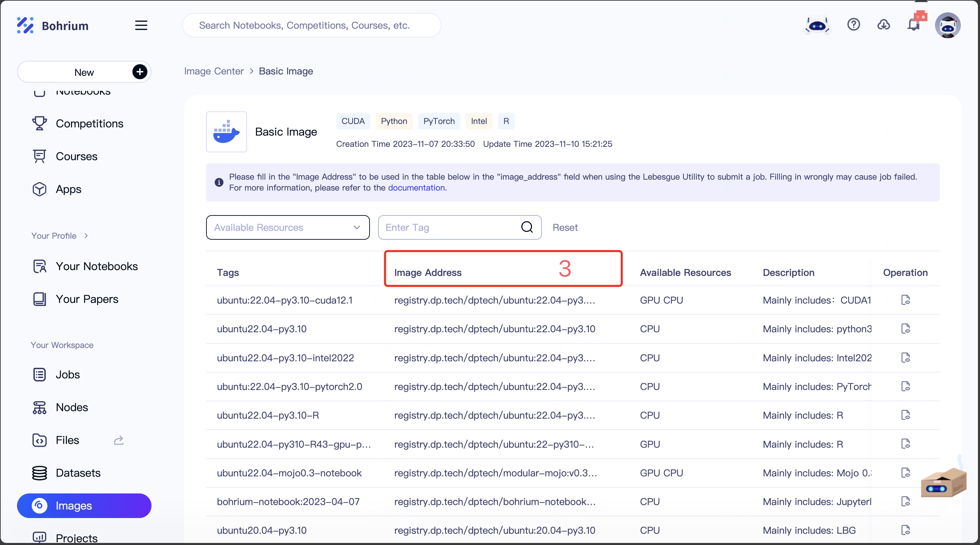Click the share arrow next to Files
Screen dimensions: 980x545
pyautogui.click(x=119, y=440)
